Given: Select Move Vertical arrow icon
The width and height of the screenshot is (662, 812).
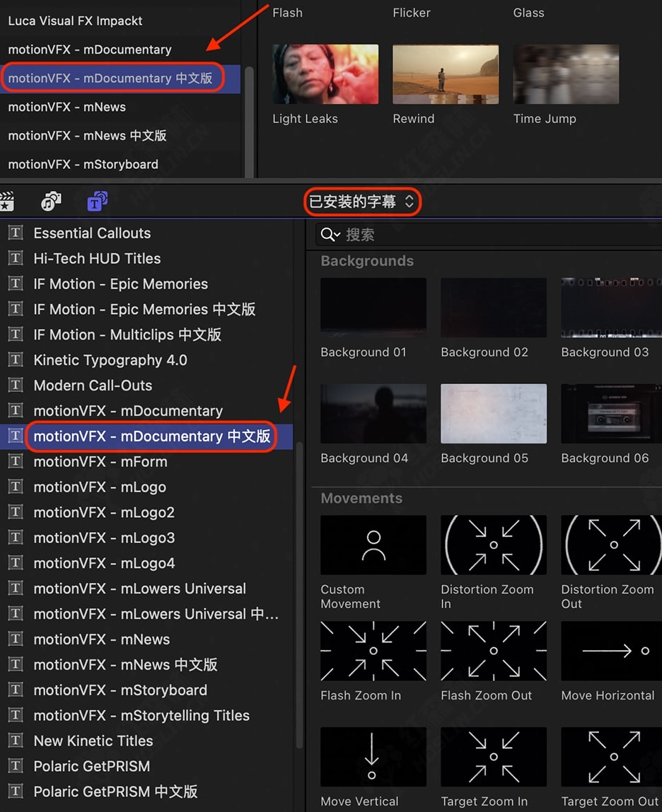Looking at the screenshot, I should point(373,757).
